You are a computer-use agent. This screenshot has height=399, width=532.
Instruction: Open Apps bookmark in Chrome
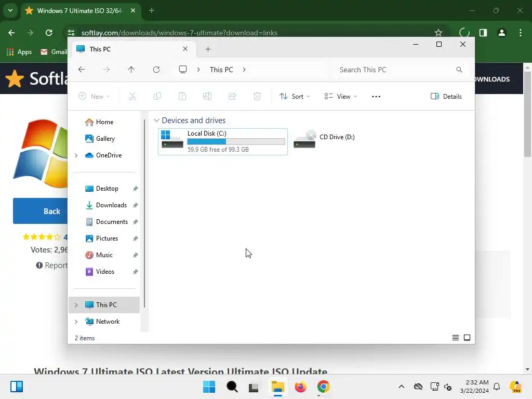tap(19, 52)
